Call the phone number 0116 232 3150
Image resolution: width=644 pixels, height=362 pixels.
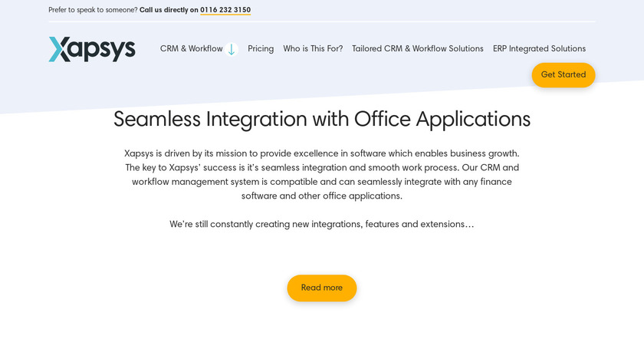click(225, 10)
